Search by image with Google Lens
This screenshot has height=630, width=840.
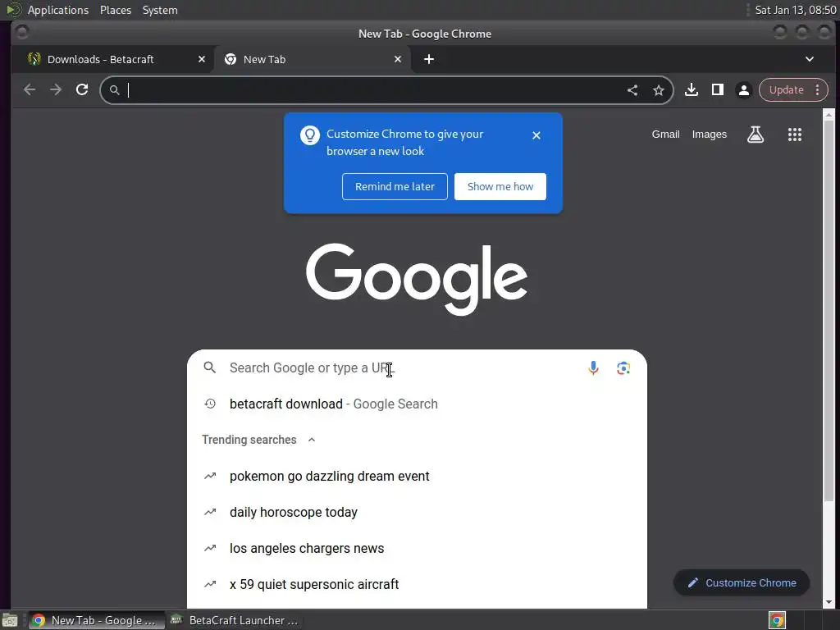tap(623, 368)
